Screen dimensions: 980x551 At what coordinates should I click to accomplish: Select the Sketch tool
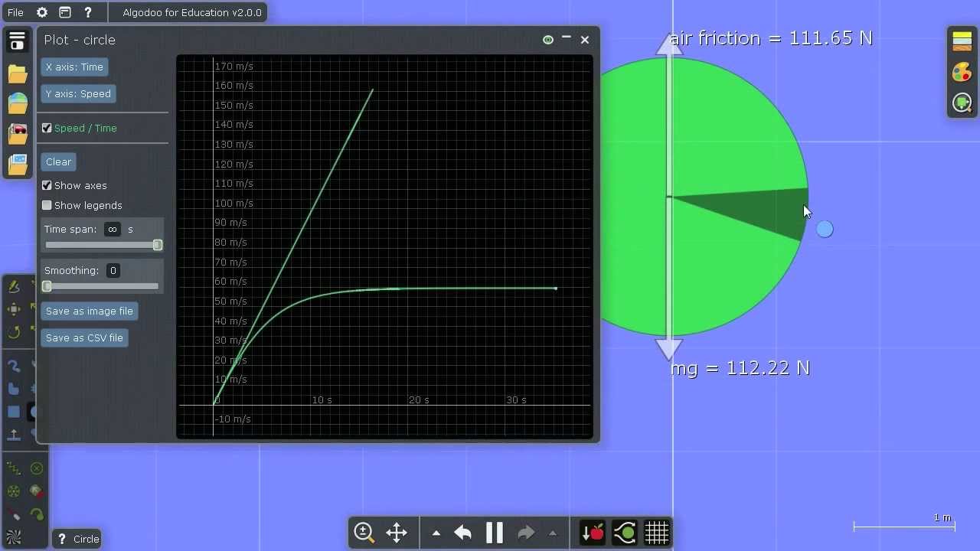(x=14, y=287)
